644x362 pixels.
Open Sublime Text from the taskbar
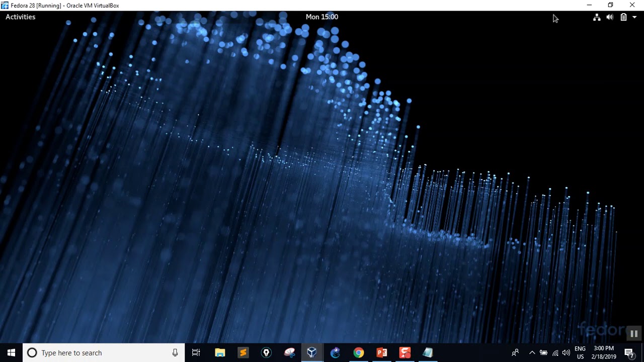click(x=243, y=353)
